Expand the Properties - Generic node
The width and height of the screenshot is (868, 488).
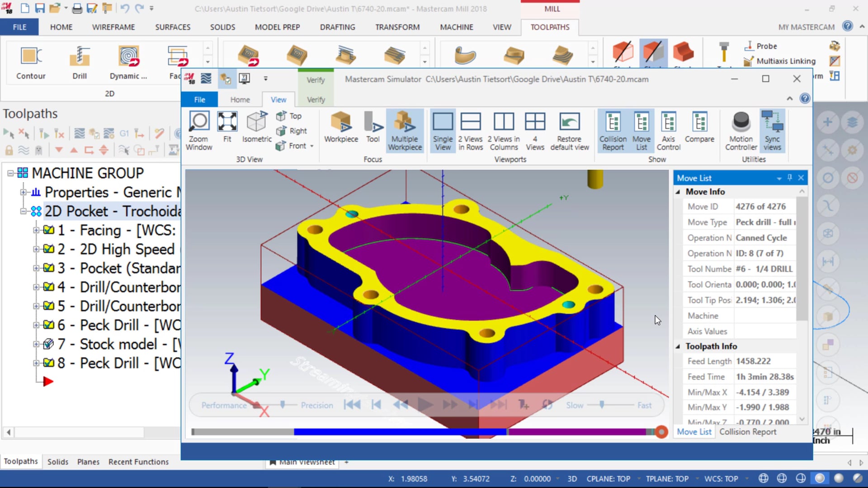coord(23,192)
